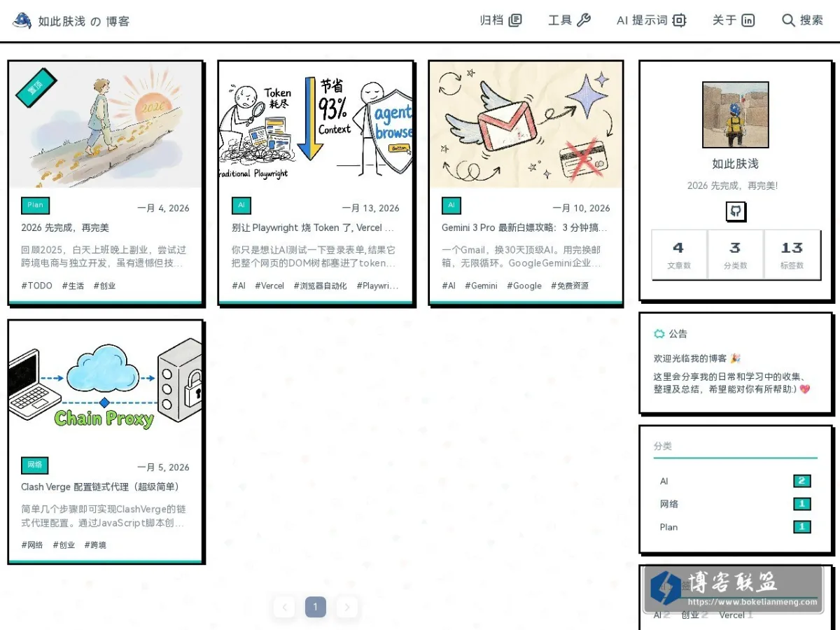Select the AI category badge on Gemini post
This screenshot has height=630, width=840.
tap(451, 205)
